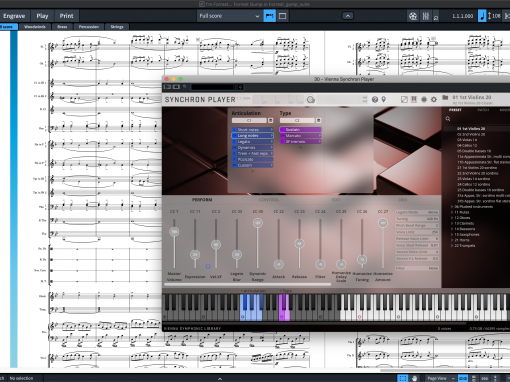The image size is (510, 382).
Task: Add new slot under Articulation list plus
Action: coord(252,171)
